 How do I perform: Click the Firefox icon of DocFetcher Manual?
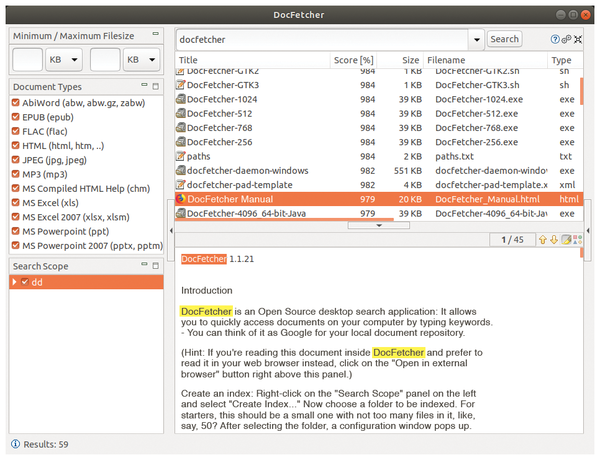(181, 199)
